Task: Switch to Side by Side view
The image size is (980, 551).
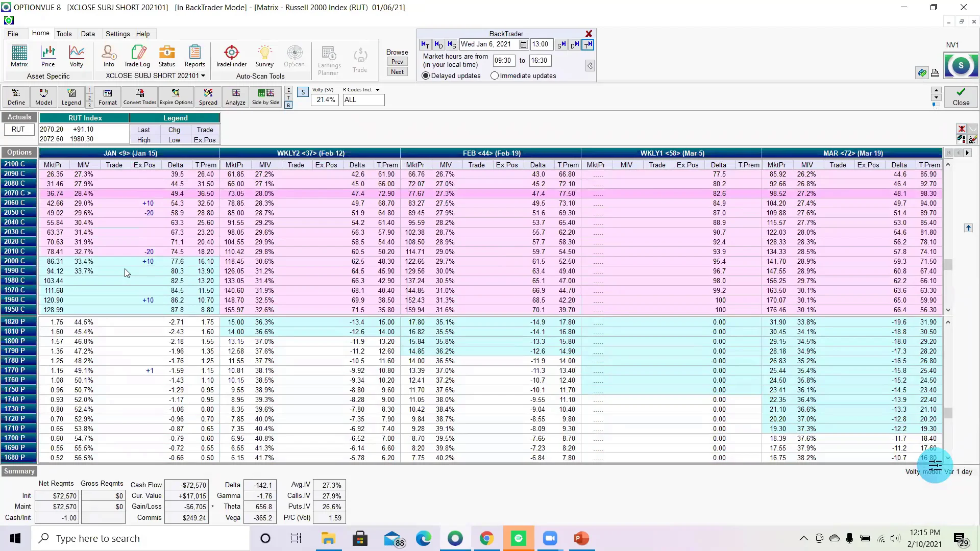Action: pyautogui.click(x=266, y=96)
